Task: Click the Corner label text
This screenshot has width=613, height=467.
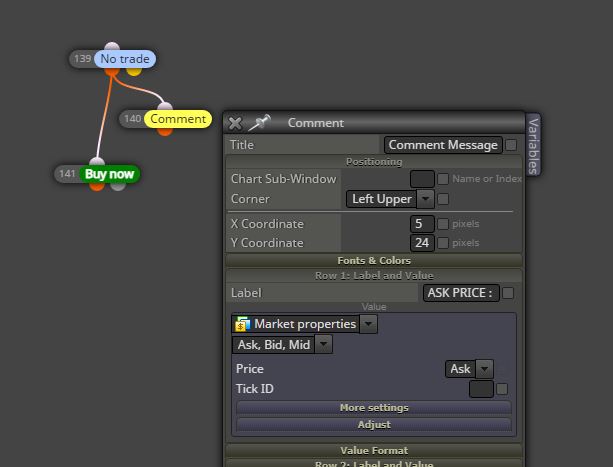Action: pos(250,199)
